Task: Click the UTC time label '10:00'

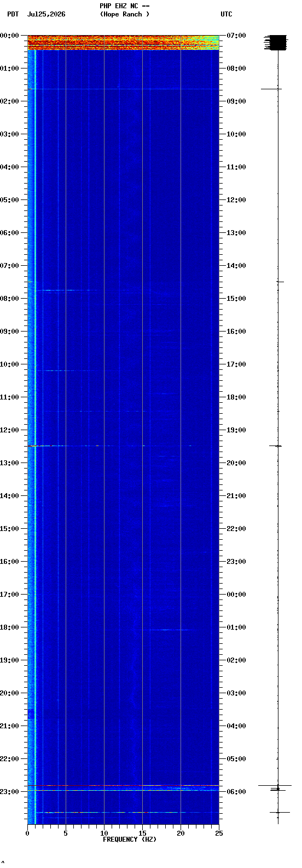Action: point(236,134)
